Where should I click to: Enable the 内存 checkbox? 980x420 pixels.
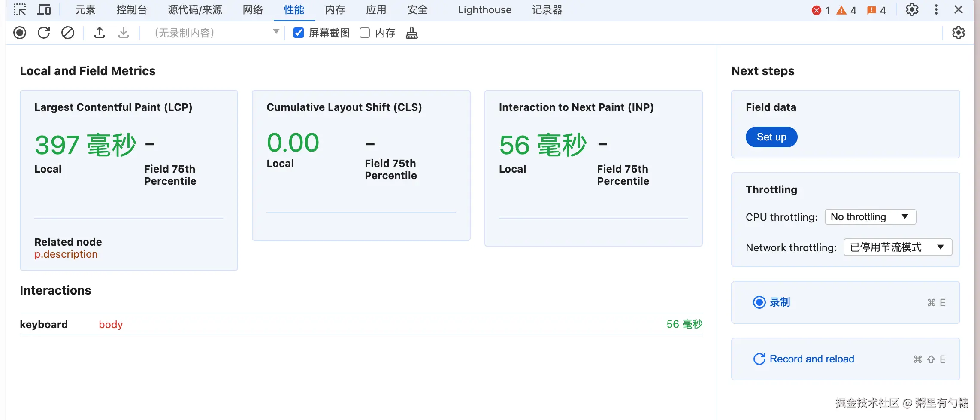tap(365, 33)
